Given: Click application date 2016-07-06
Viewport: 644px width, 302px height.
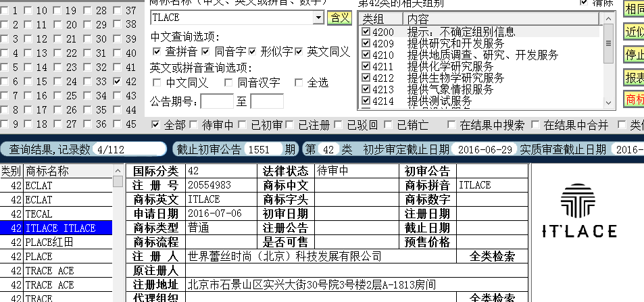Looking at the screenshot, I should [x=215, y=213].
